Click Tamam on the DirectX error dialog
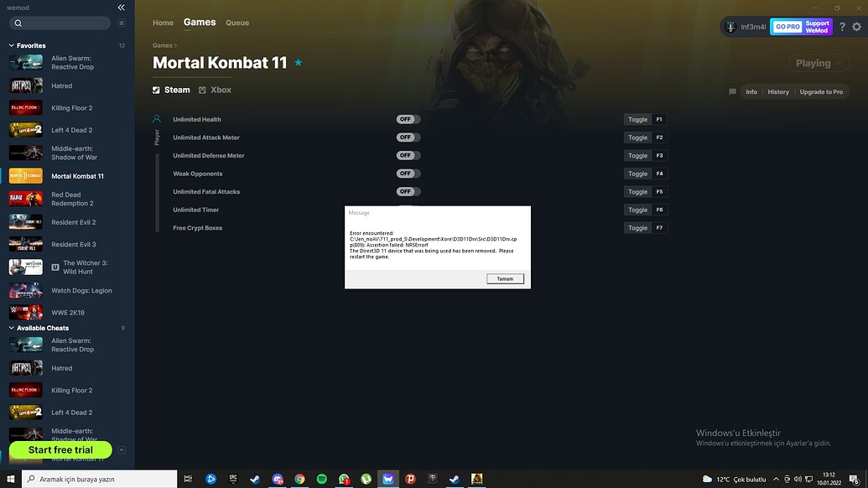The height and width of the screenshot is (488, 868). pos(505,278)
